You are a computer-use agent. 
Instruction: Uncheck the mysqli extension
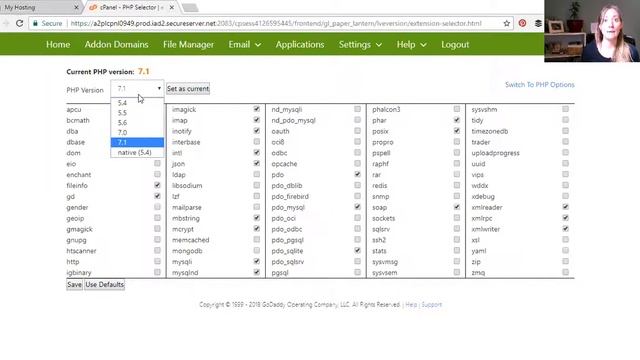pos(256,261)
